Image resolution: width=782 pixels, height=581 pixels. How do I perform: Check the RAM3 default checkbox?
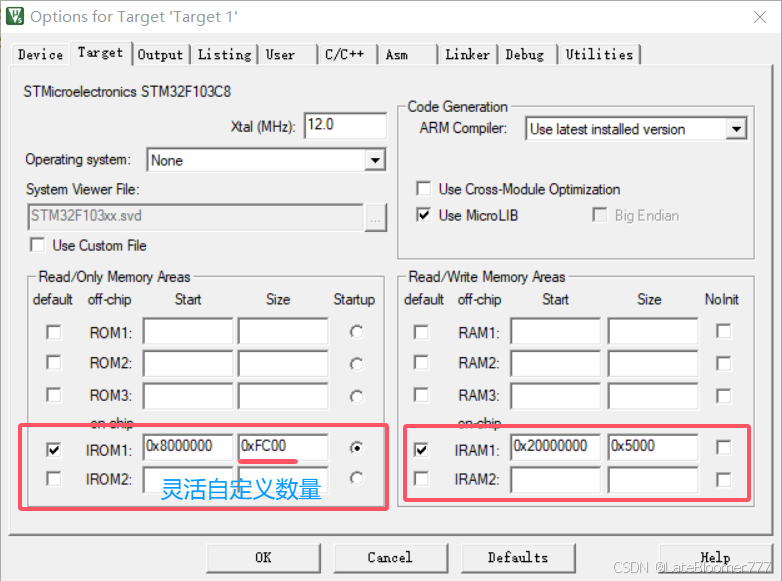[x=421, y=395]
